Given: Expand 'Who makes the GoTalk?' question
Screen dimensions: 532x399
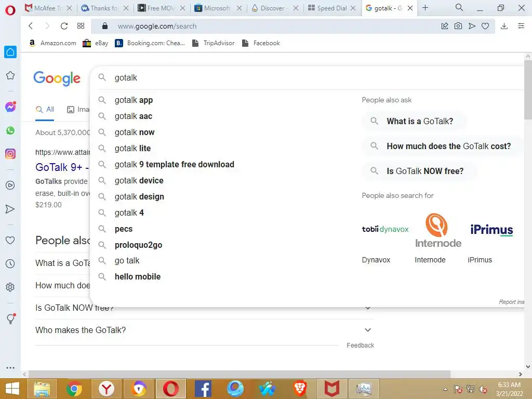Looking at the screenshot, I should [x=204, y=330].
